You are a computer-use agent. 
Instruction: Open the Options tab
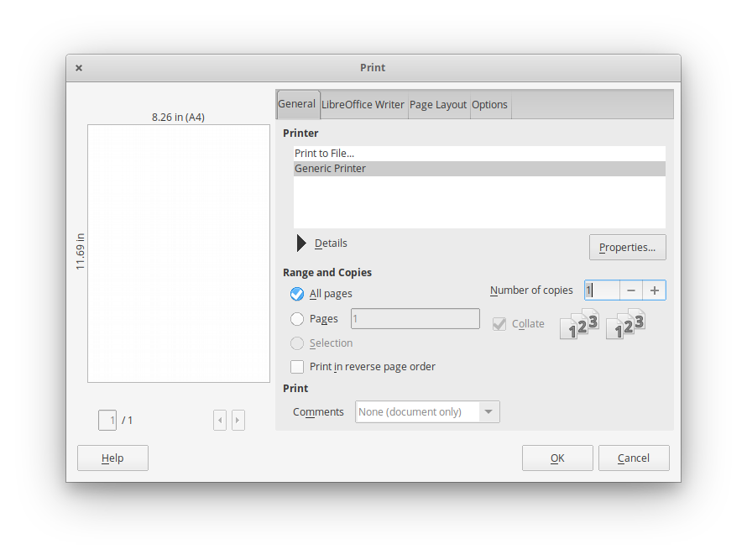click(x=490, y=104)
